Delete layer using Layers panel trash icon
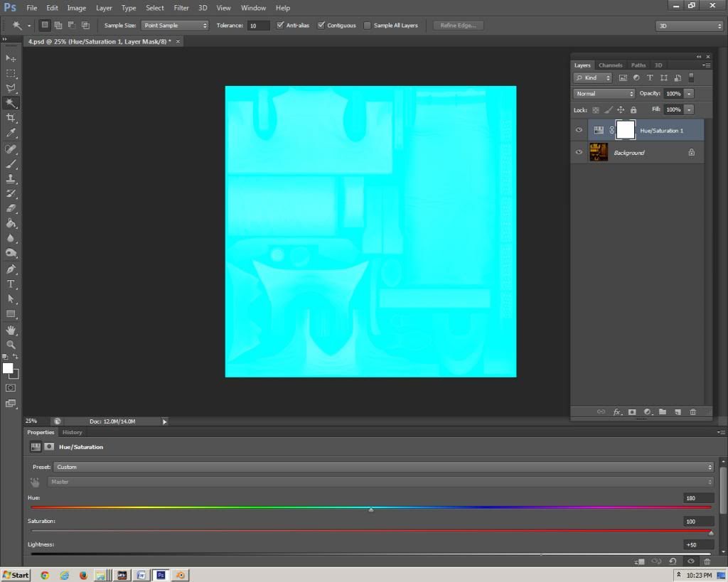The width and height of the screenshot is (728, 582). point(693,412)
